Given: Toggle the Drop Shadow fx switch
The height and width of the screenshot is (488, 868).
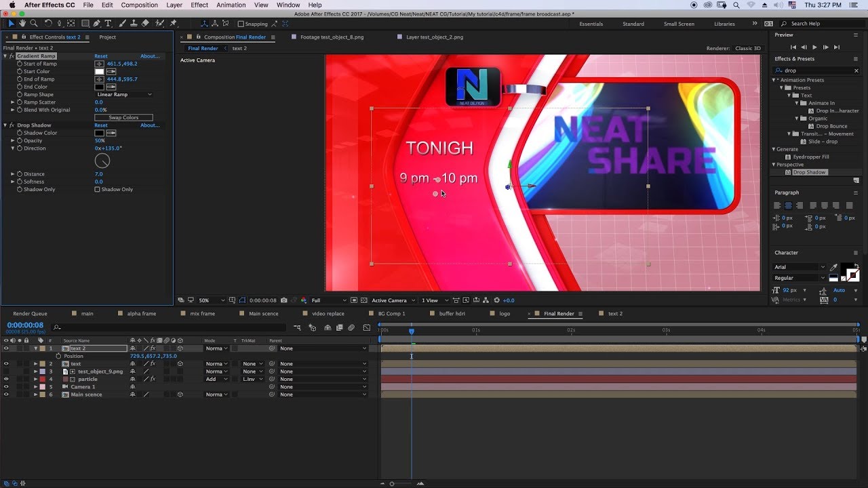Looking at the screenshot, I should 12,125.
